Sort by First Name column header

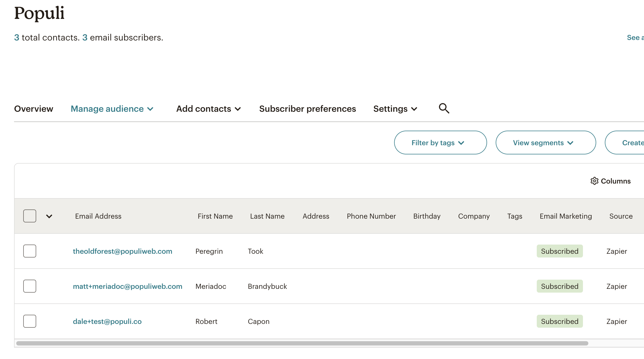(x=215, y=216)
